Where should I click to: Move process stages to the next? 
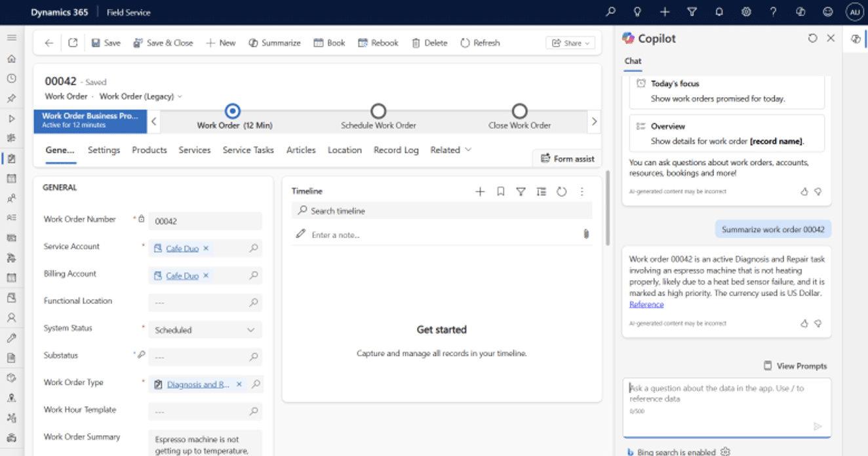click(594, 121)
